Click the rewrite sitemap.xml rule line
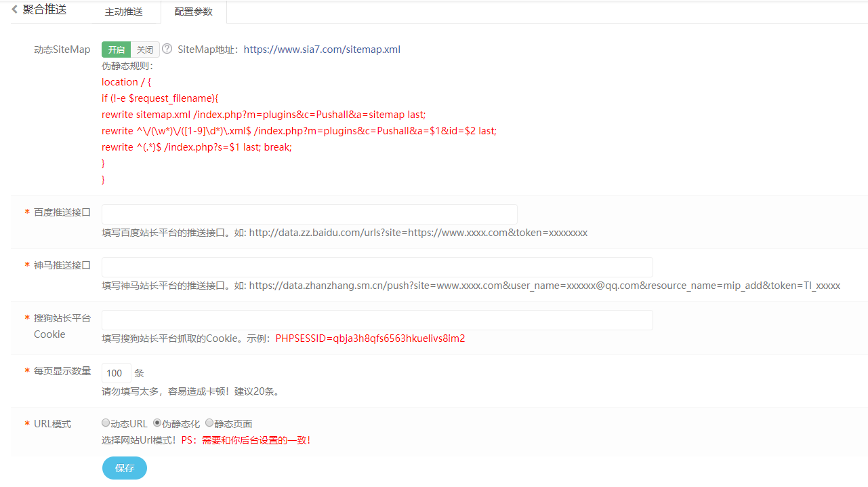The image size is (868, 487). click(x=264, y=115)
